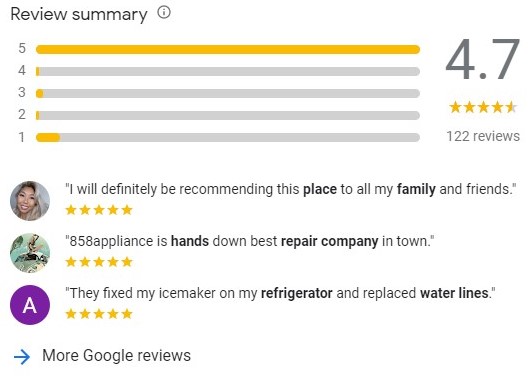The image size is (529, 377).
Task: Select the 1-star rating bar
Action: [228, 137]
